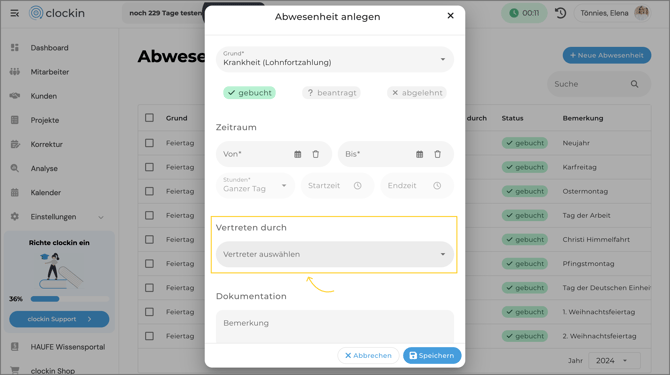Click the clock icon in Startzeit field

click(x=358, y=186)
